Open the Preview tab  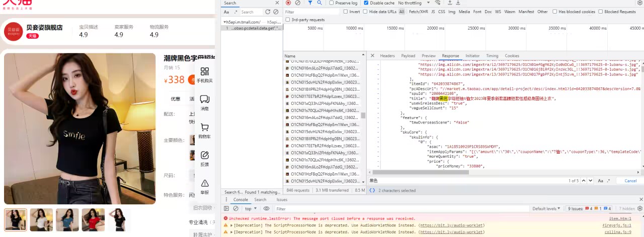[428, 56]
